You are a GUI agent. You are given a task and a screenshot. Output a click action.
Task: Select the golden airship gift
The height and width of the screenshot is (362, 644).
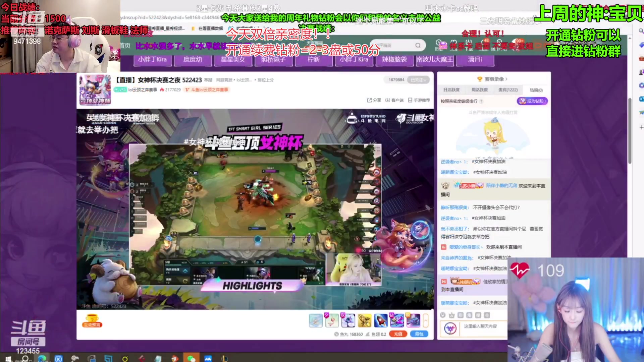pyautogui.click(x=364, y=321)
